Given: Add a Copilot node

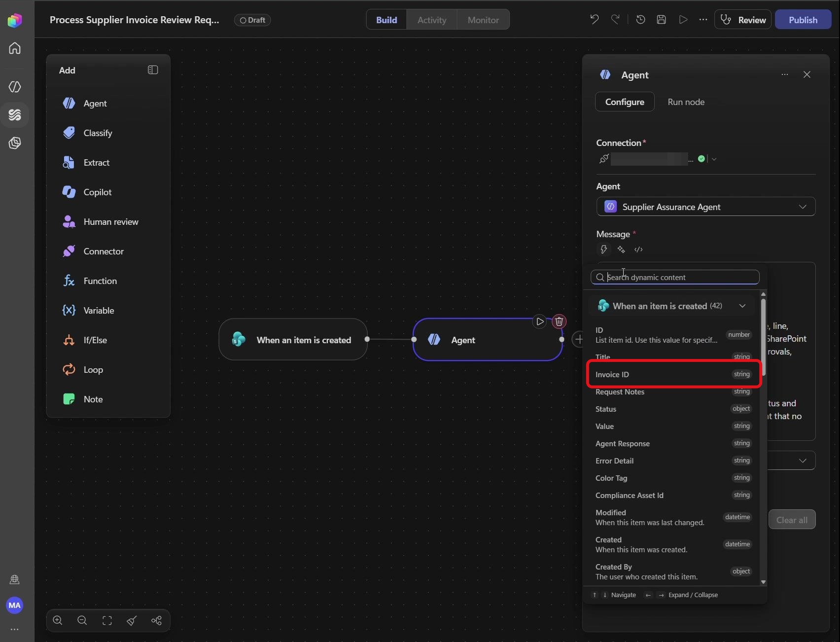Looking at the screenshot, I should [108, 192].
